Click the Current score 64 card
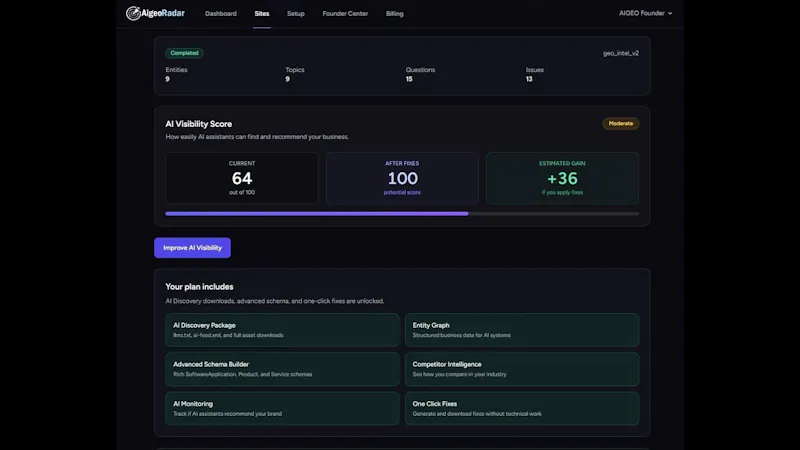The width and height of the screenshot is (800, 450). pyautogui.click(x=242, y=178)
